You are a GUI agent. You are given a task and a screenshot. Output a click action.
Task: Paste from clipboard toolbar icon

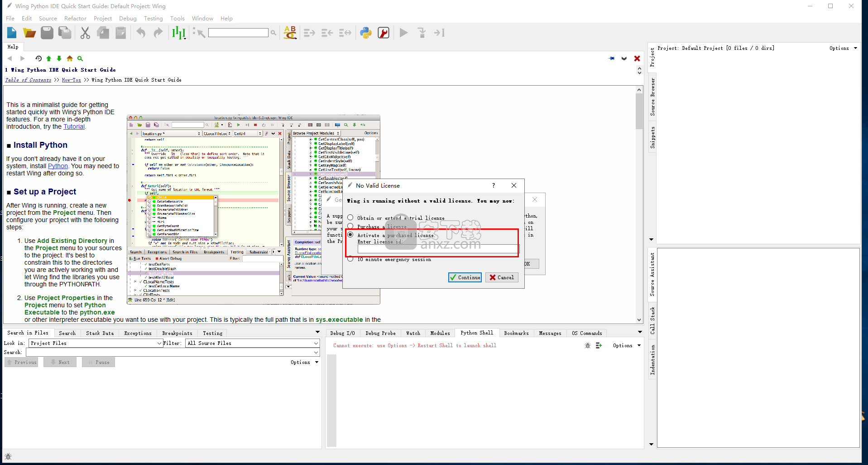click(121, 33)
